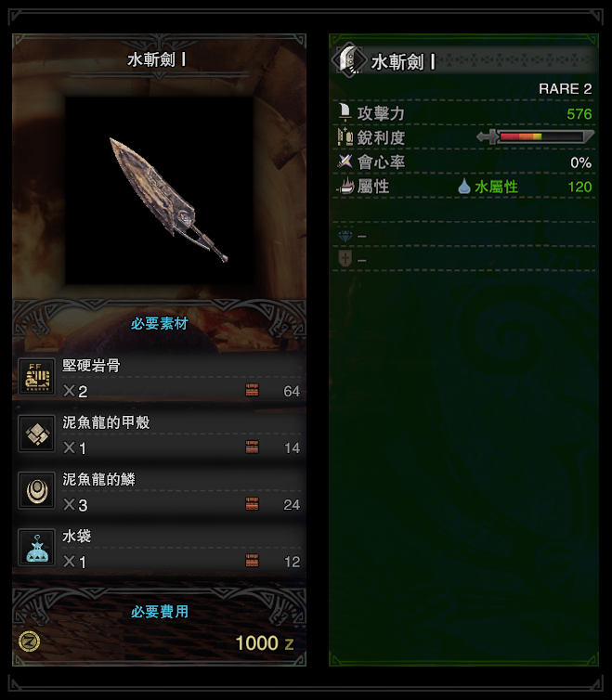Image resolution: width=612 pixels, height=700 pixels.
Task: Click the 1000 z cost value
Action: click(x=265, y=642)
